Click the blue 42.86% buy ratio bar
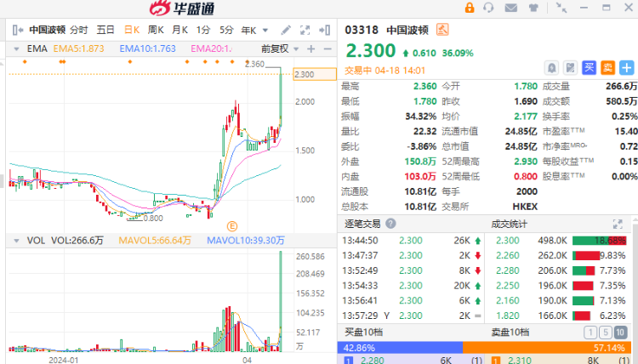Image resolution: width=638 pixels, height=364 pixels. click(x=400, y=348)
